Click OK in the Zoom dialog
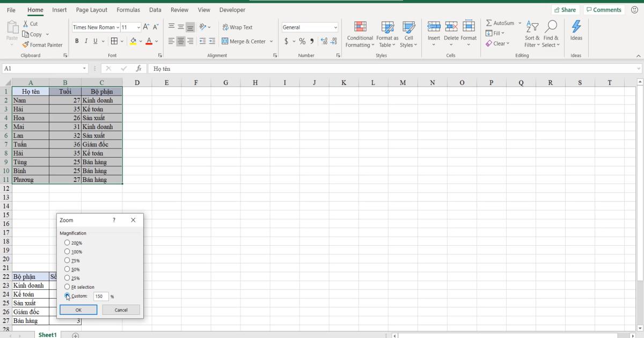The width and height of the screenshot is (644, 338). pos(78,310)
